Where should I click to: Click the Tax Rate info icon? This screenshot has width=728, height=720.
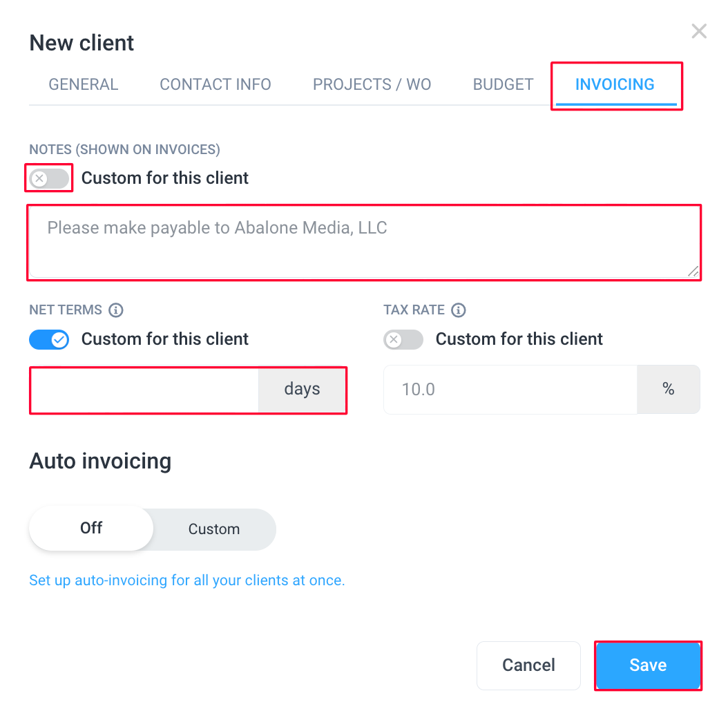pyautogui.click(x=458, y=310)
